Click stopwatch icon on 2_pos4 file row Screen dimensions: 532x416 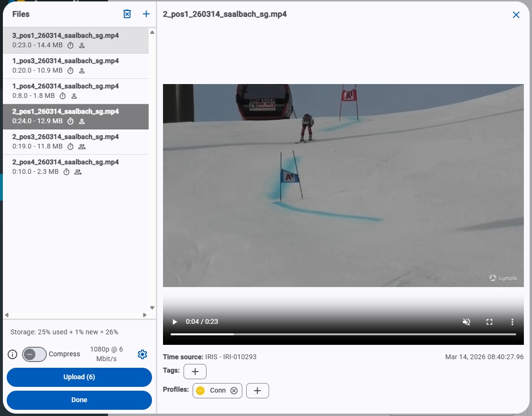tap(66, 172)
